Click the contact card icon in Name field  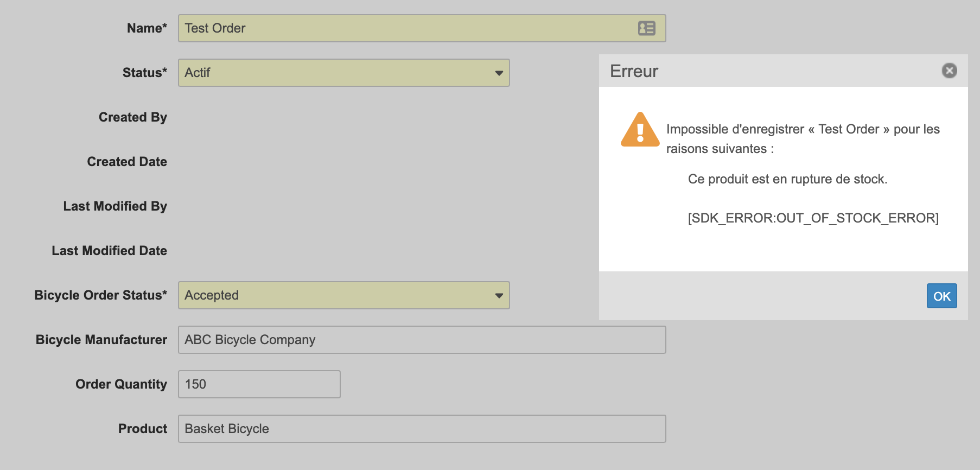click(646, 28)
